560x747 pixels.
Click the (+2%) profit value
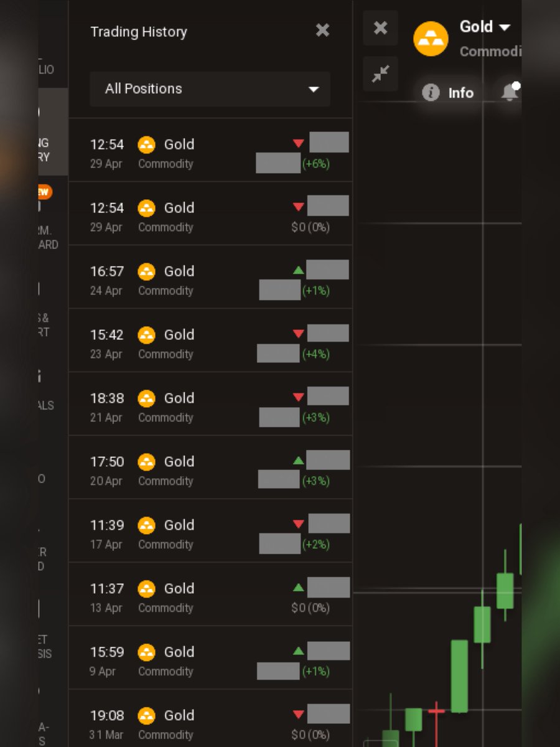click(x=316, y=545)
